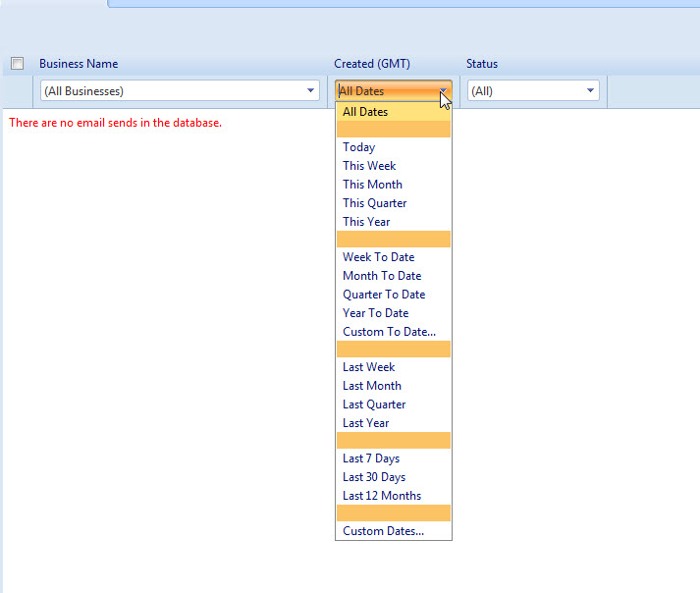
Task: Select Month To Date range
Action: (382, 276)
